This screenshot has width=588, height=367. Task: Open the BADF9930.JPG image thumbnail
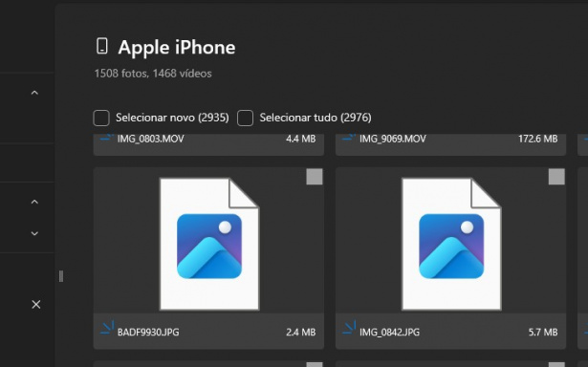[209, 244]
